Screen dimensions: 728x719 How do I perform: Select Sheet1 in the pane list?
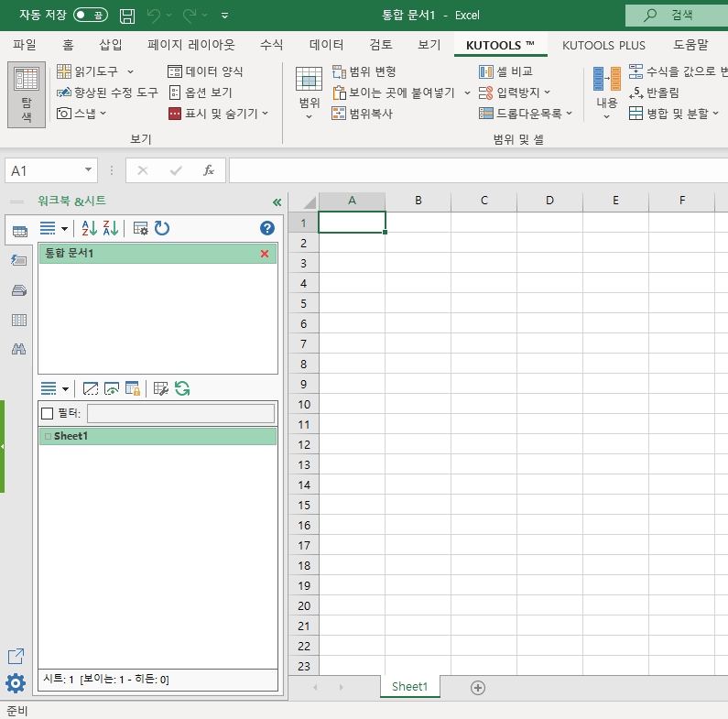[158, 436]
